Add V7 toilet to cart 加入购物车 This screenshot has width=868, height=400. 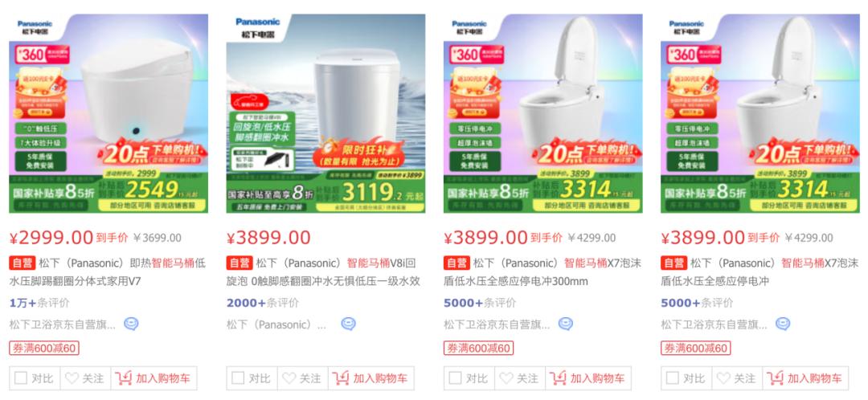[154, 378]
